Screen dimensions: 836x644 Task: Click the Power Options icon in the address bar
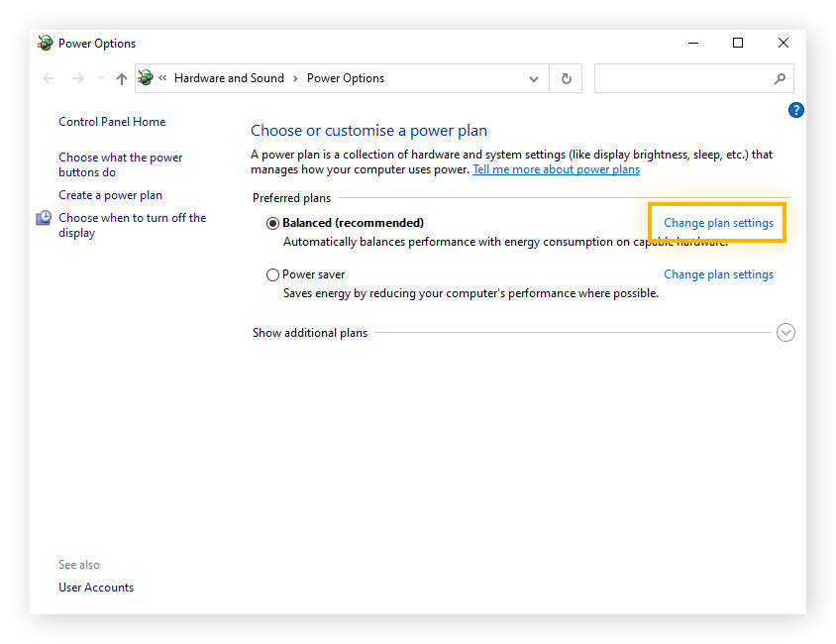[147, 78]
